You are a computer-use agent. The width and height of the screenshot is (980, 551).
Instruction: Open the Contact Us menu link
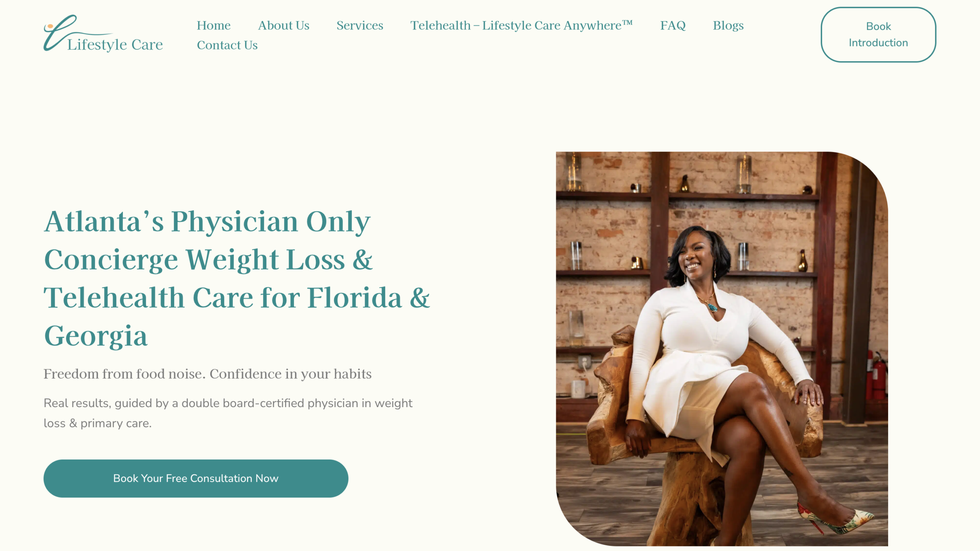pos(227,45)
